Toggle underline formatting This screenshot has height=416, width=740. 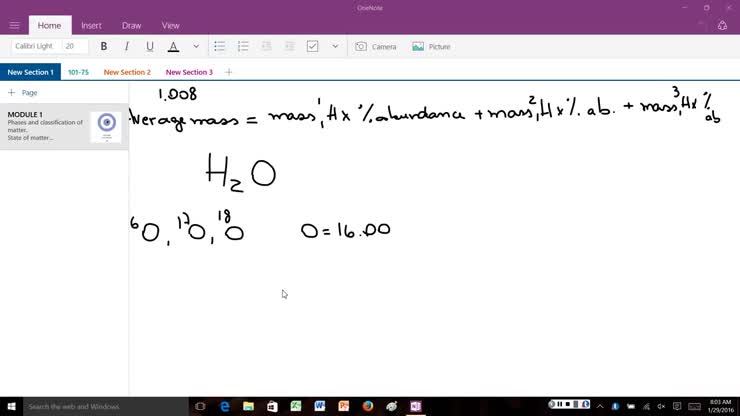pyautogui.click(x=150, y=46)
